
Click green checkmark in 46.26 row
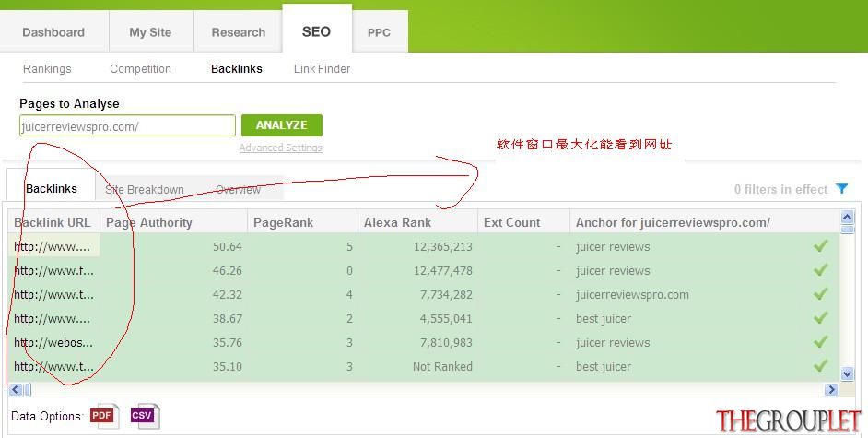[x=821, y=269]
